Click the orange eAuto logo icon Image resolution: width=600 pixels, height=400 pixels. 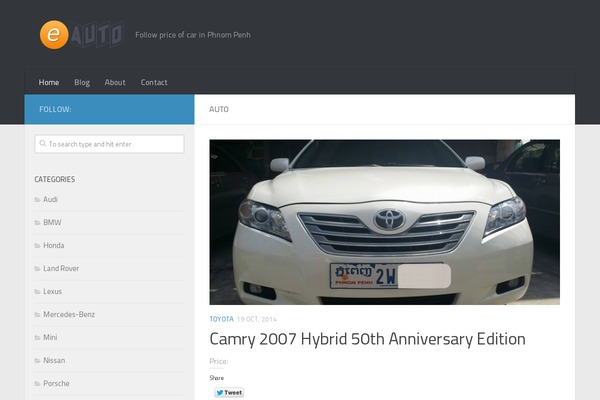pyautogui.click(x=54, y=35)
